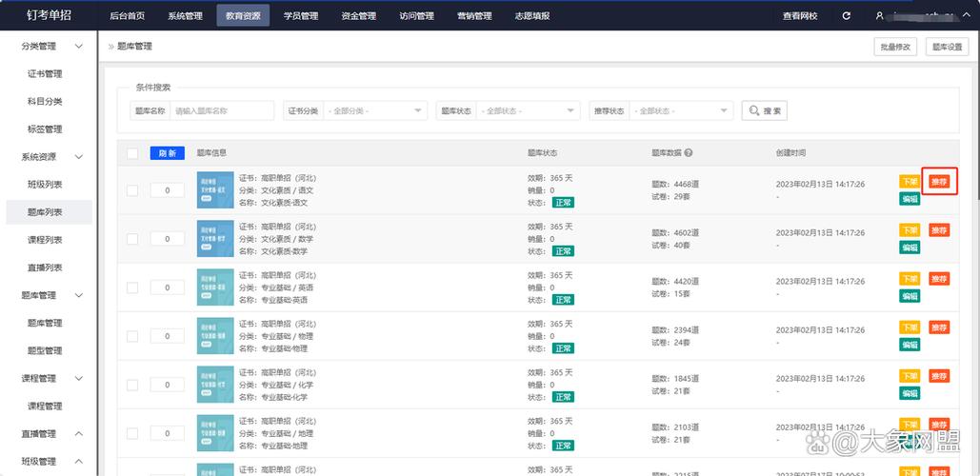The width and height of the screenshot is (980, 476).
Task: Open 题型管理 in the sidebar
Action: click(45, 350)
